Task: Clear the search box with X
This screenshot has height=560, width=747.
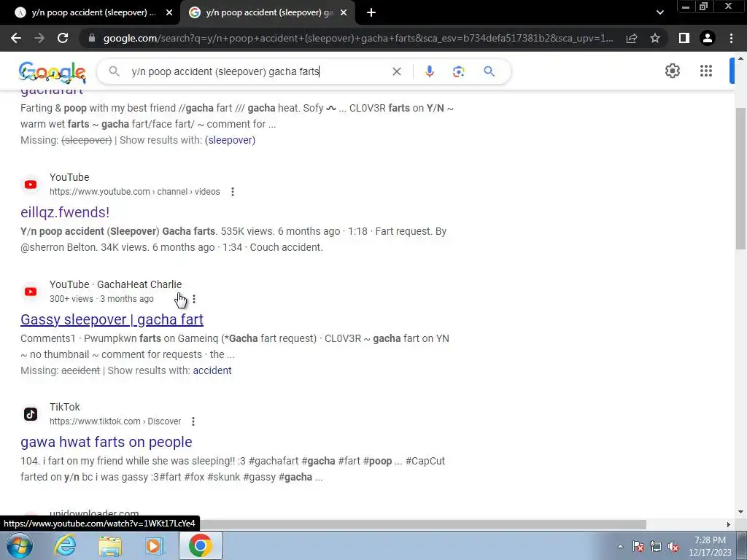Action: 396,71
